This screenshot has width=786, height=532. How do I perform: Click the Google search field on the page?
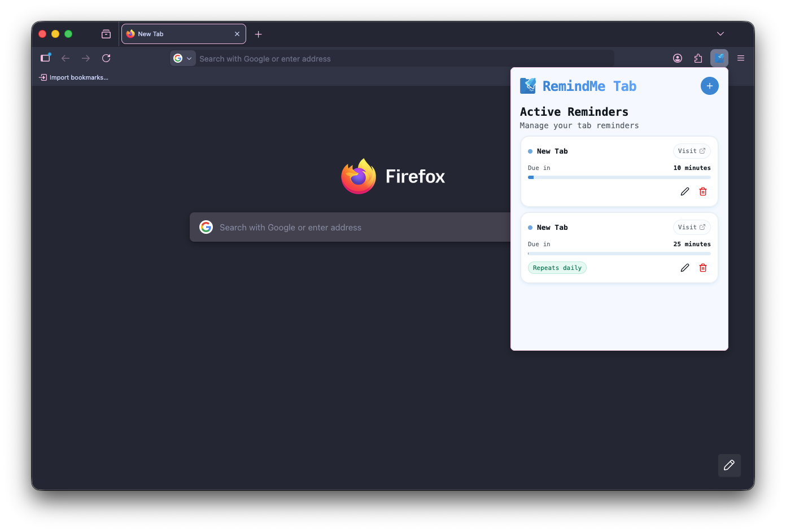350,227
